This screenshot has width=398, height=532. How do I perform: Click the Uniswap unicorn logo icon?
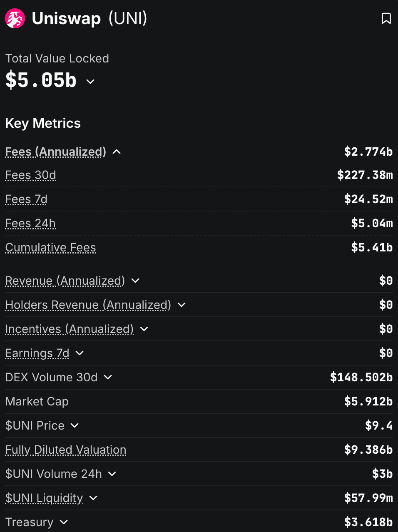click(15, 19)
